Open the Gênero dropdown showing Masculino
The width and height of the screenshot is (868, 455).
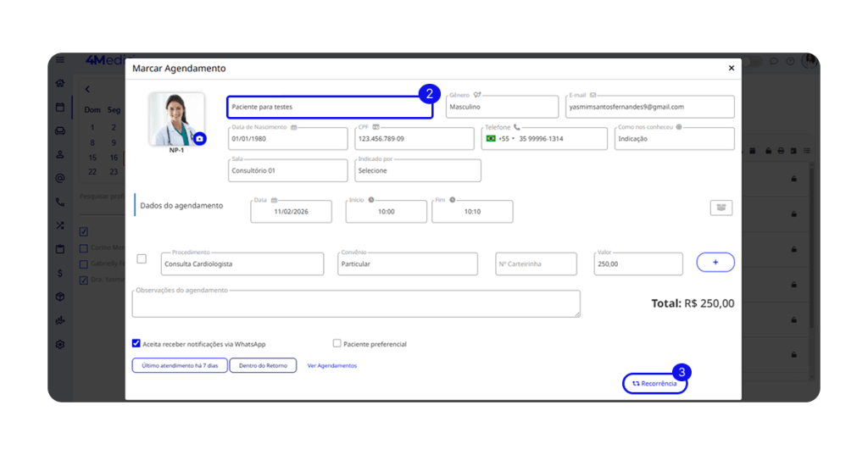[502, 107]
